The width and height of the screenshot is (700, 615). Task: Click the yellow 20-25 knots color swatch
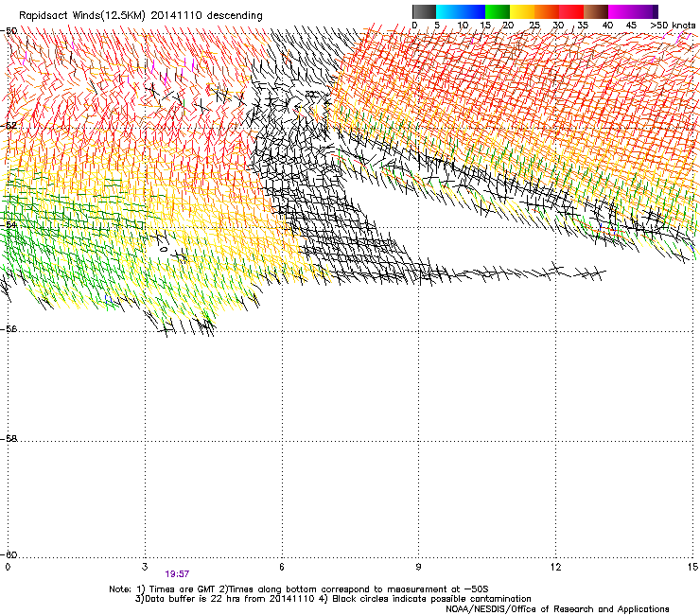[522, 11]
